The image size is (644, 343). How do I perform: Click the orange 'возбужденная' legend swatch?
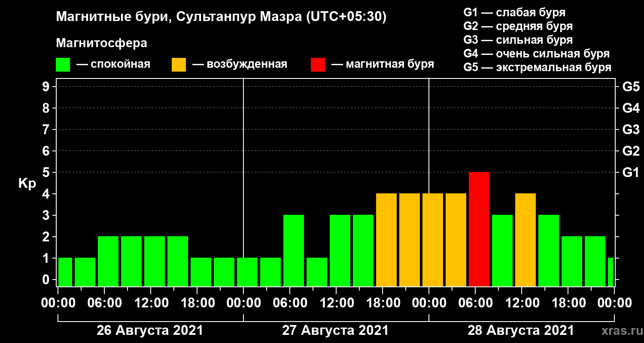[x=179, y=65]
